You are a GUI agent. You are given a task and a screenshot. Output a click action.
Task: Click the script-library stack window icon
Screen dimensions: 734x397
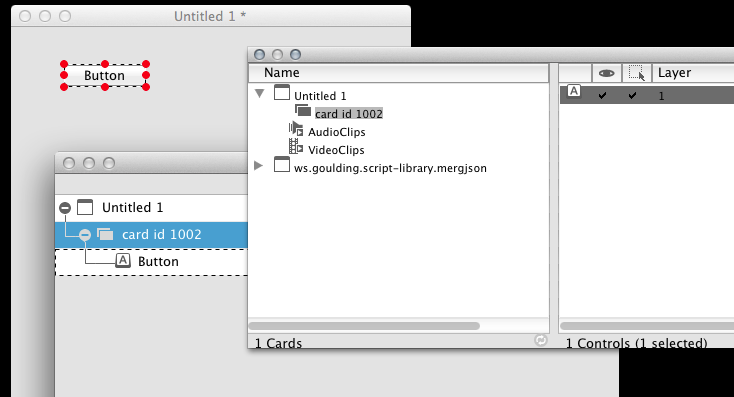(282, 164)
